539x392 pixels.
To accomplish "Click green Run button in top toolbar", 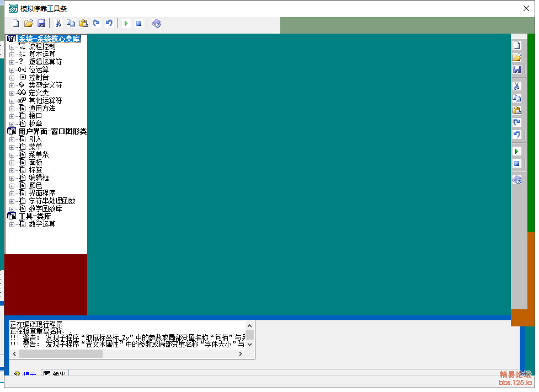I will click(126, 23).
